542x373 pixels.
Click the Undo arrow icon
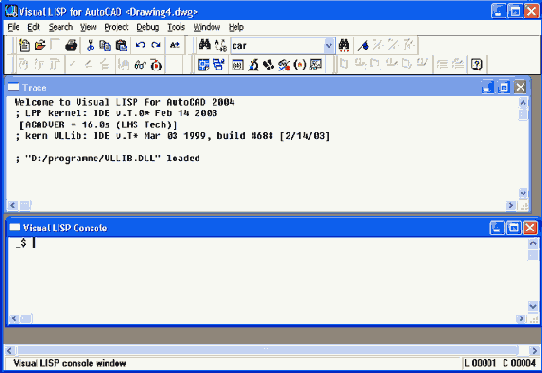click(140, 45)
